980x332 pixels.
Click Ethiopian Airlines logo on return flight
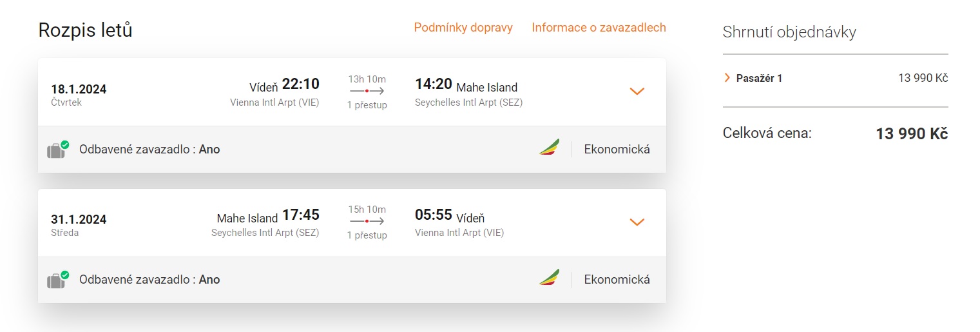[549, 278]
